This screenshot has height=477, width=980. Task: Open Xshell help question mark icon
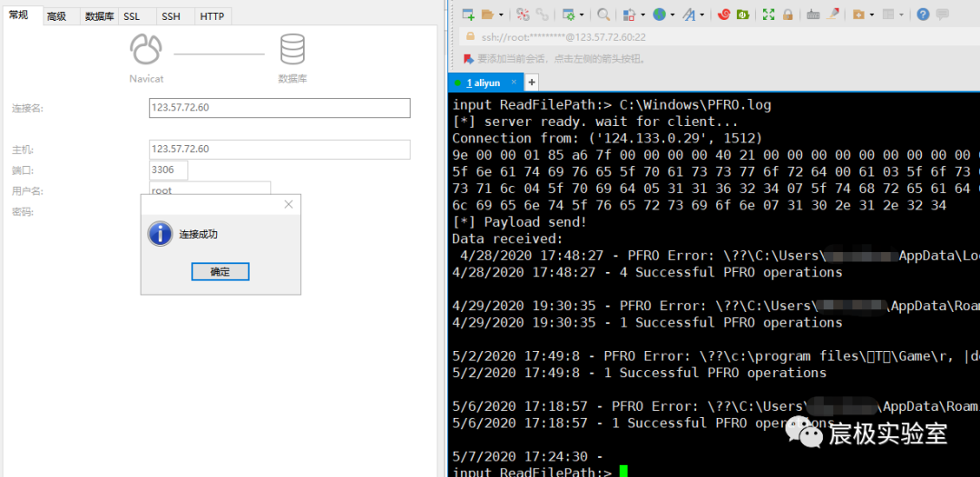tap(923, 15)
